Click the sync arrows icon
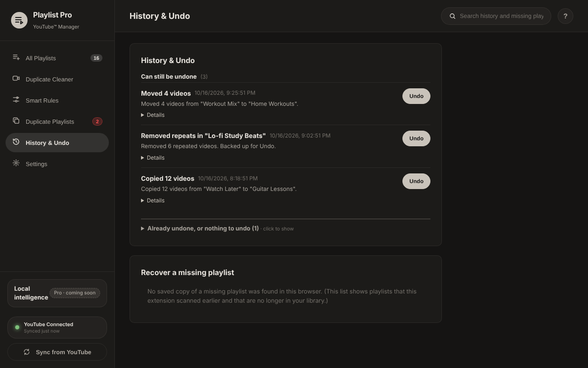 27,352
